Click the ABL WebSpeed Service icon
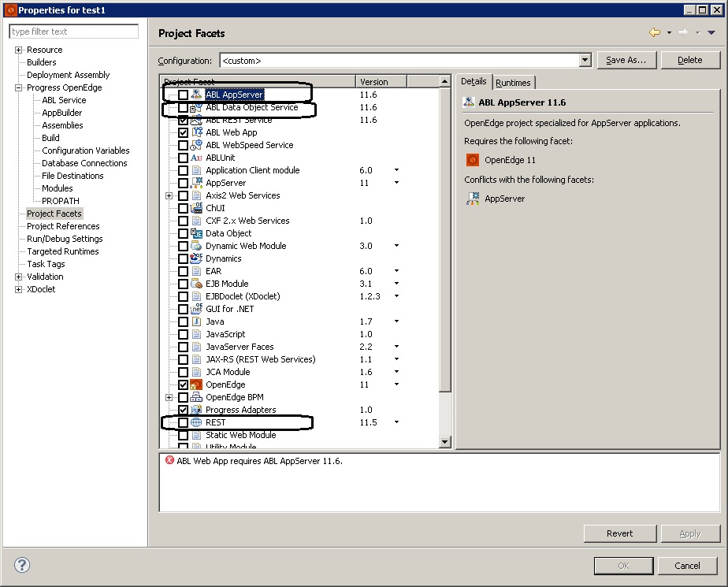 [196, 145]
